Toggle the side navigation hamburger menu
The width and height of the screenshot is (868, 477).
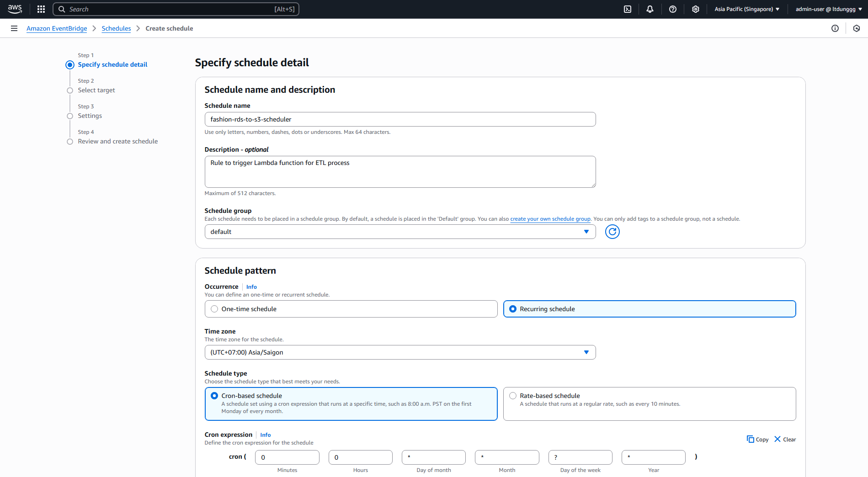[14, 28]
